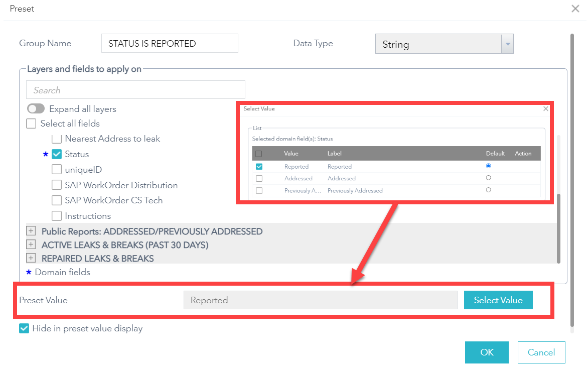Check the Select all fields checkbox
The height and width of the screenshot is (367, 588).
31,124
